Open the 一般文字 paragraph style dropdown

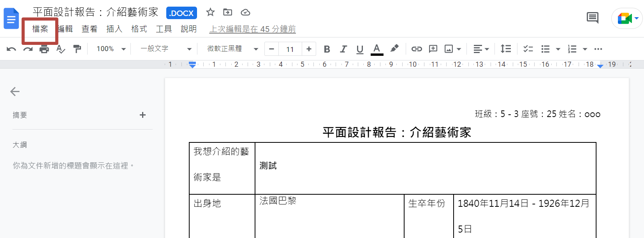166,49
